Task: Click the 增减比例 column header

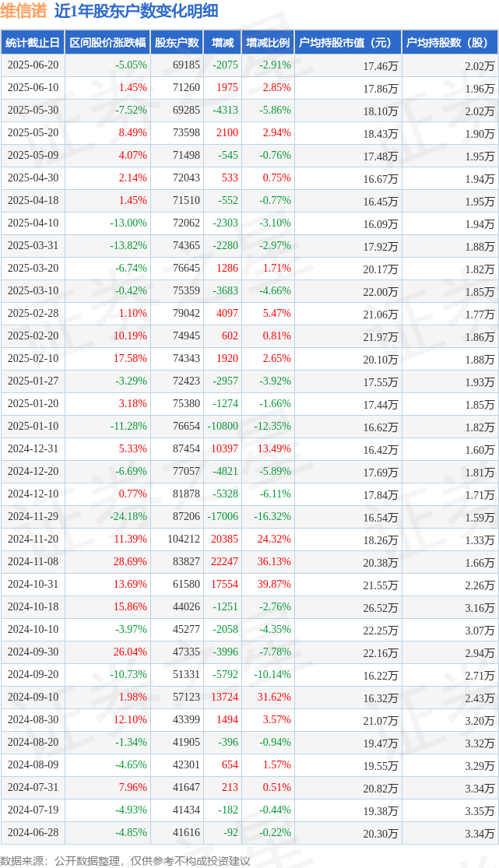Action: (x=268, y=43)
